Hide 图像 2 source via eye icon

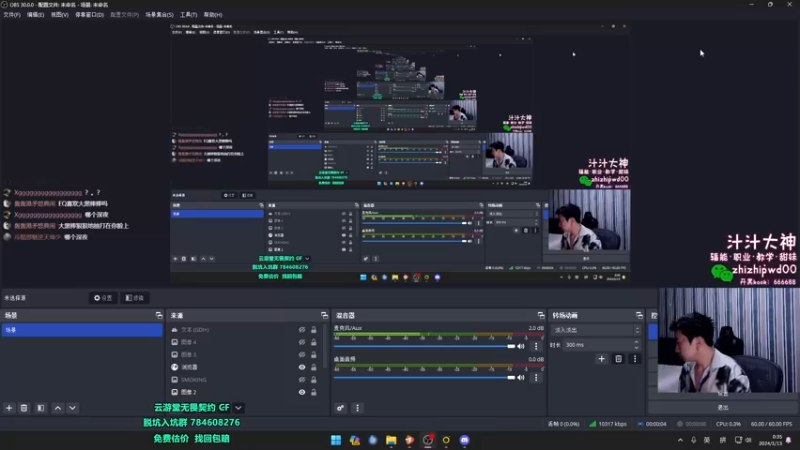[x=302, y=392]
